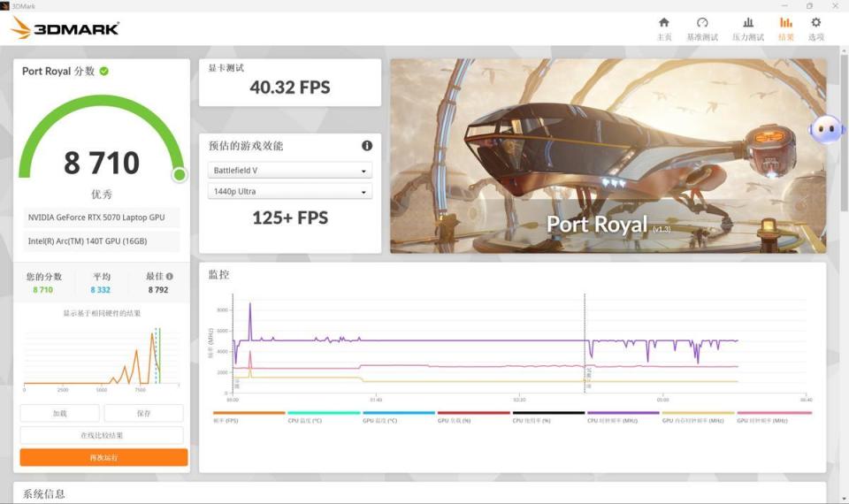Click the Port Royal 分数 title
The width and height of the screenshot is (849, 504).
pyautogui.click(x=58, y=71)
